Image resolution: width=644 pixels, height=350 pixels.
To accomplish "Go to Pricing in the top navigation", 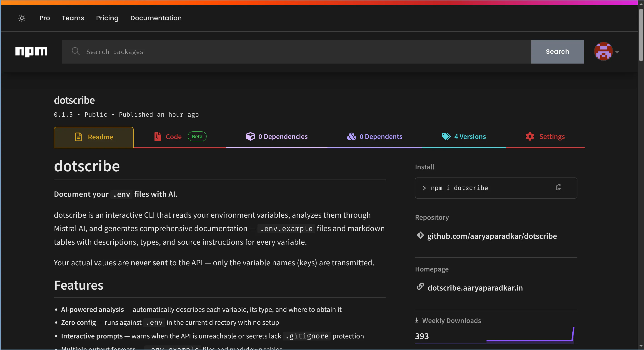I will point(107,18).
